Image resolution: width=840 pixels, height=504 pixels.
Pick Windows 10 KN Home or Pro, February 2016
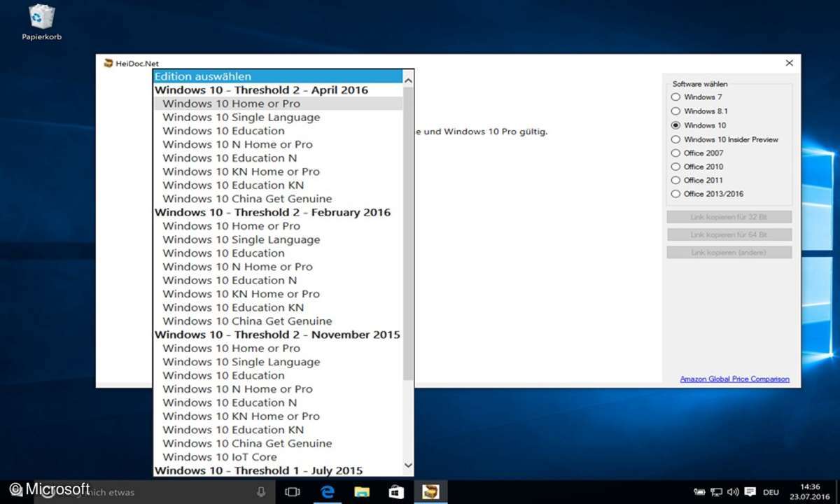pos(279,294)
